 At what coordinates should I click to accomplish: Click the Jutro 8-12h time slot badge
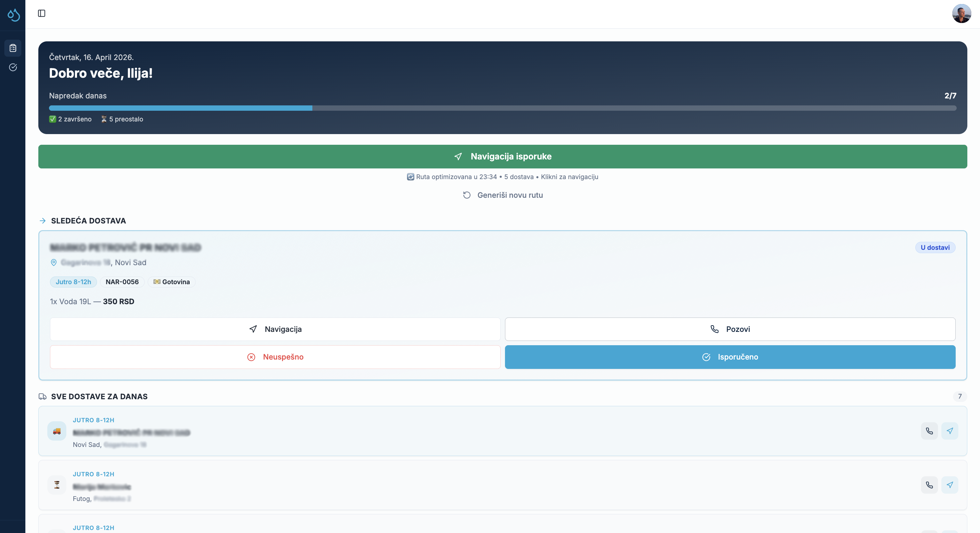click(73, 282)
